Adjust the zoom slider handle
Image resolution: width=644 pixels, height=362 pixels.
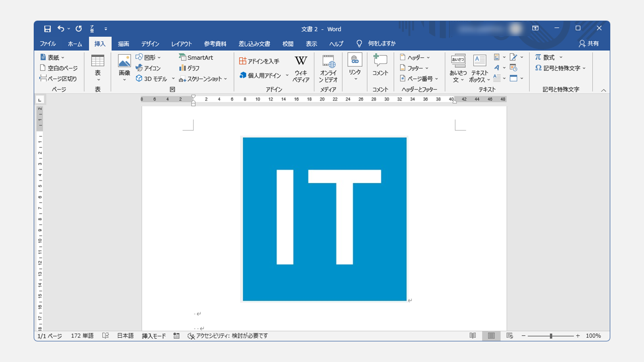[x=551, y=336]
